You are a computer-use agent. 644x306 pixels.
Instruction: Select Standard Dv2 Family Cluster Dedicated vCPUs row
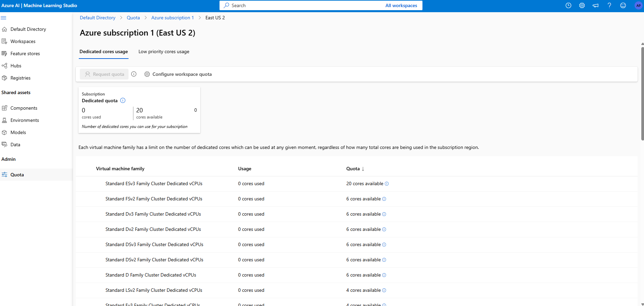click(356, 230)
